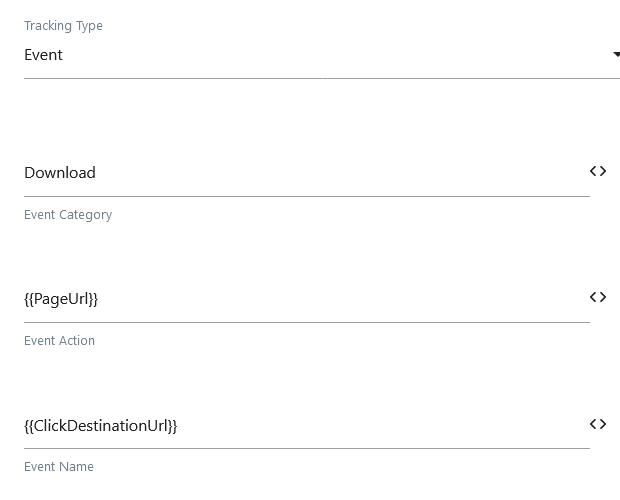Click the code brackets icon beside {{PageUrl}}

pos(598,297)
